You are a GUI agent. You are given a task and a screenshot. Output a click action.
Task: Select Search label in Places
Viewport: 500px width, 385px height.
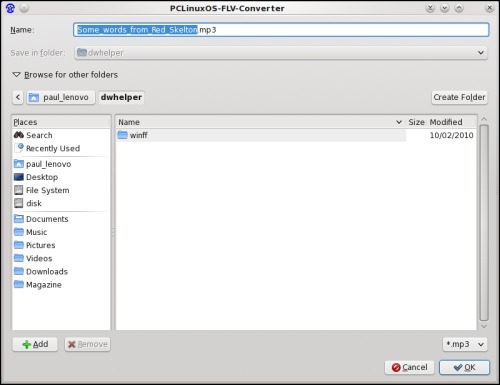coord(39,135)
